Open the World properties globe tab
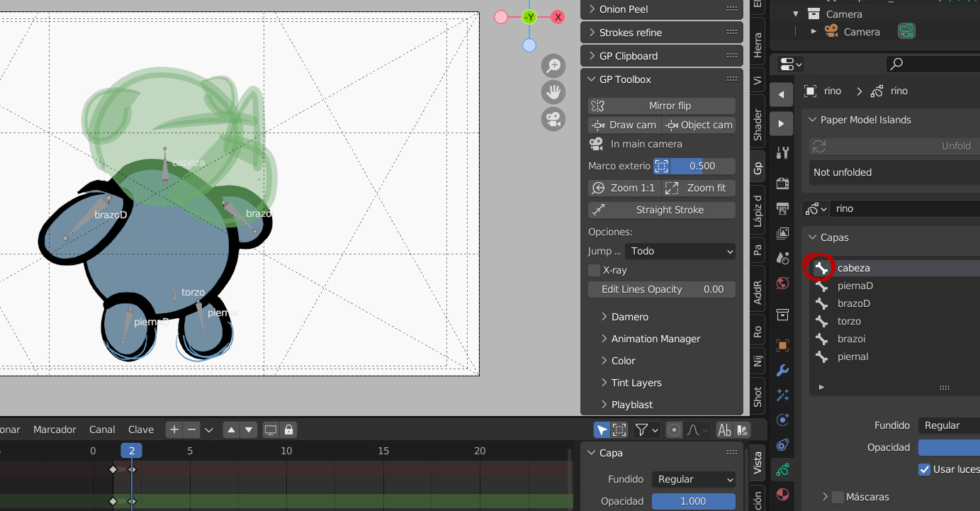The height and width of the screenshot is (511, 980). [x=782, y=283]
